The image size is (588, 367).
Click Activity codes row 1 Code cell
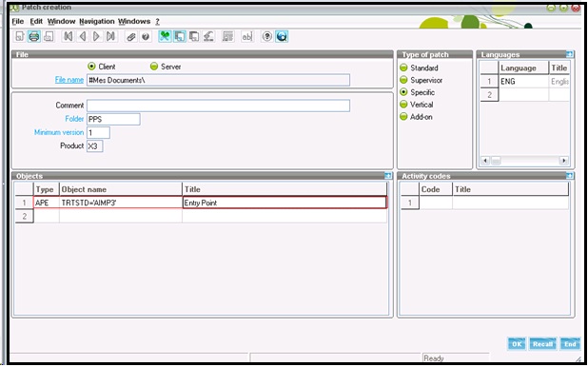pos(436,203)
